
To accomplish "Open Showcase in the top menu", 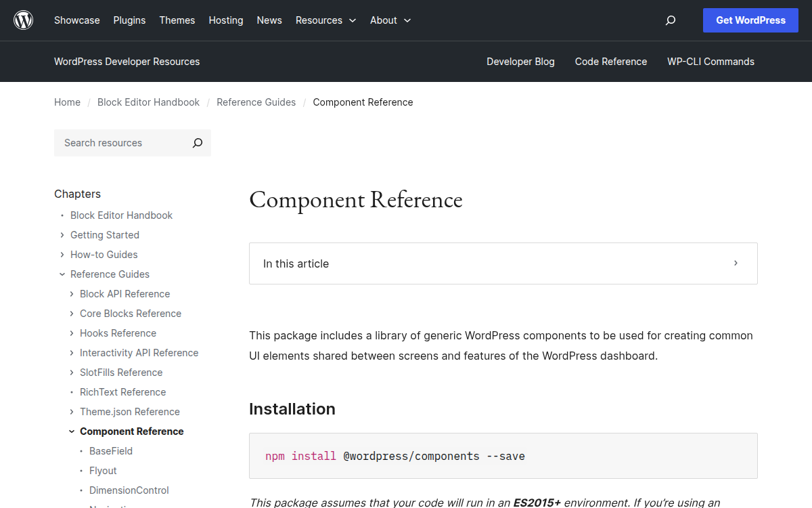I will tap(77, 20).
